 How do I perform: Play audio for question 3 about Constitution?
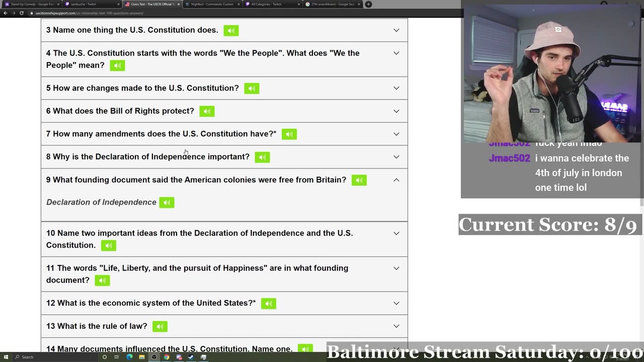pyautogui.click(x=231, y=30)
